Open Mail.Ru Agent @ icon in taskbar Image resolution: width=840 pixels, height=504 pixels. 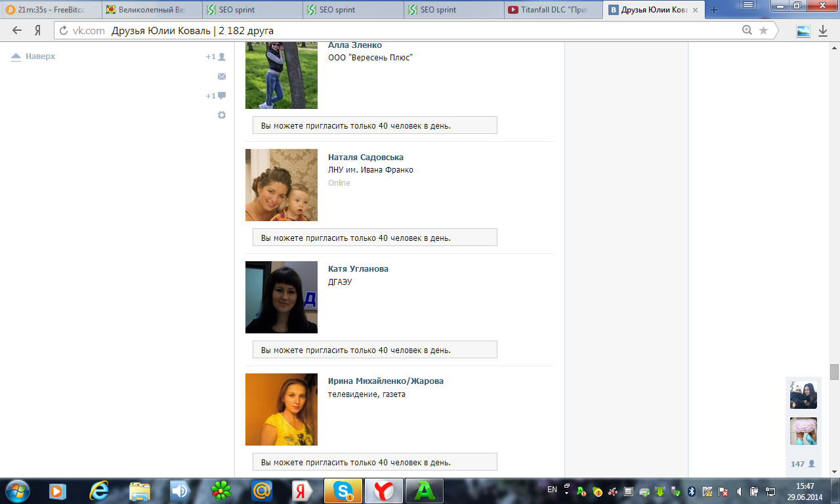[x=261, y=491]
